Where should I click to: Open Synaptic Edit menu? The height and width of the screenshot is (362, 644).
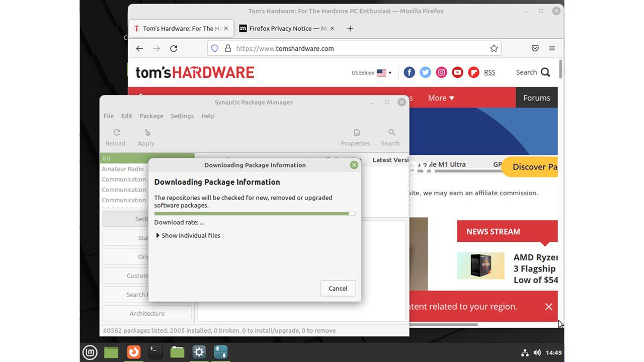(126, 116)
